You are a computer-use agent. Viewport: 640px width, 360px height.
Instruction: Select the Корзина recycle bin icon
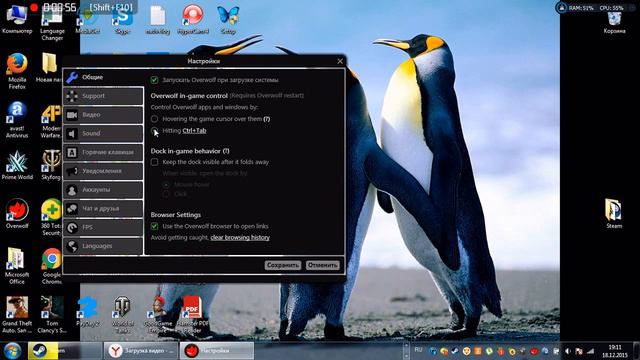614,22
